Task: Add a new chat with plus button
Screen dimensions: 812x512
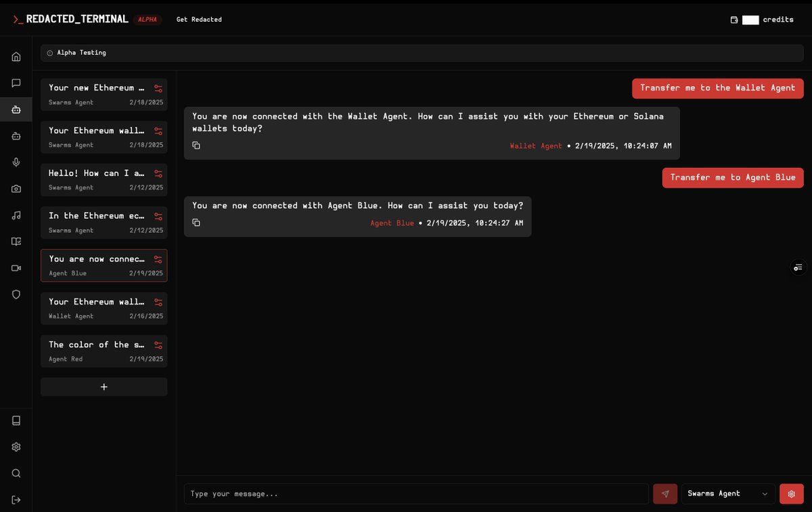Action: tap(104, 387)
